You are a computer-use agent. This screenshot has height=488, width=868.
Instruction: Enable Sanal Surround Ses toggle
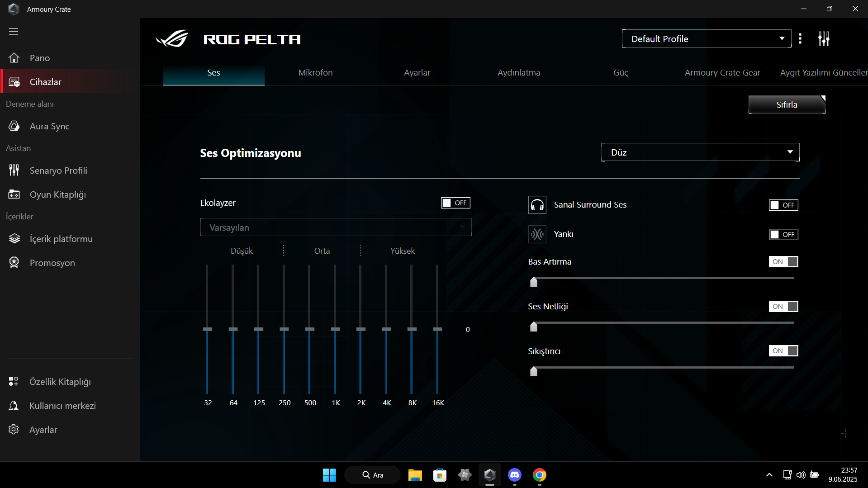pyautogui.click(x=783, y=205)
